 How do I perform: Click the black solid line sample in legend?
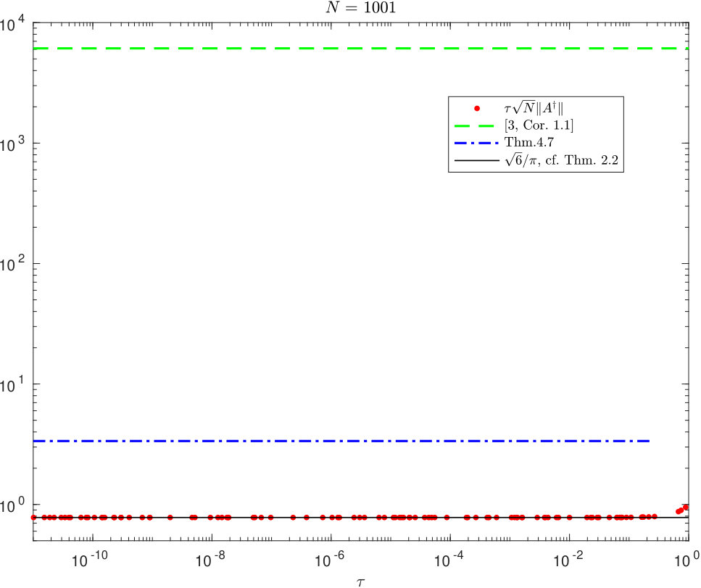476,160
